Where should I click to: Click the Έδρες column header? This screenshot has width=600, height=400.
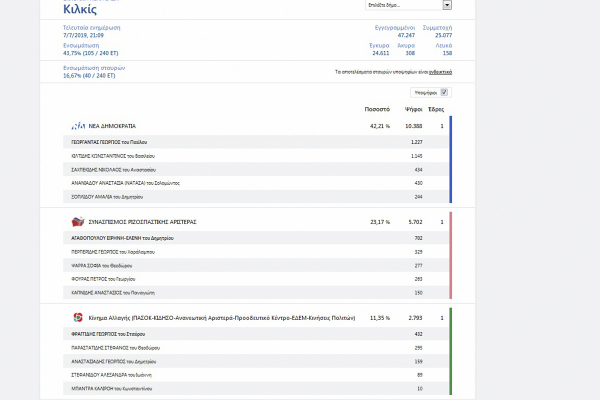point(436,108)
